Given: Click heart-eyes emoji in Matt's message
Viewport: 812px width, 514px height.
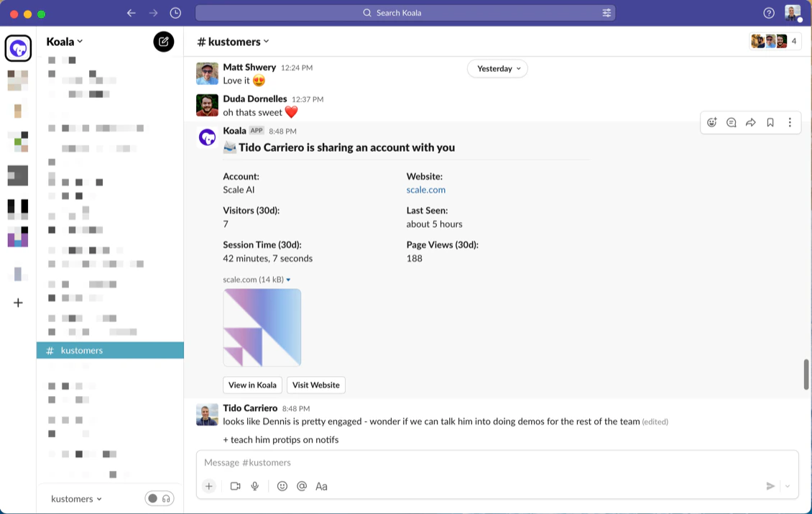Looking at the screenshot, I should tap(259, 81).
